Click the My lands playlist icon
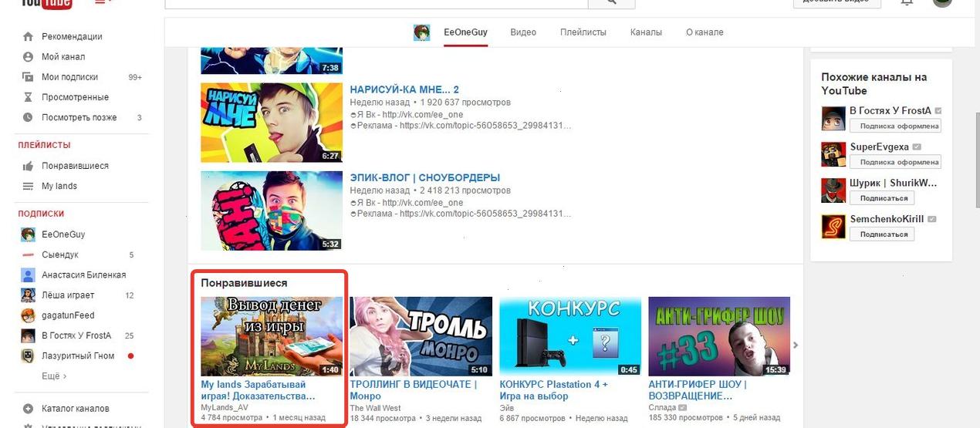Viewport: 980px width, 428px height. point(28,186)
